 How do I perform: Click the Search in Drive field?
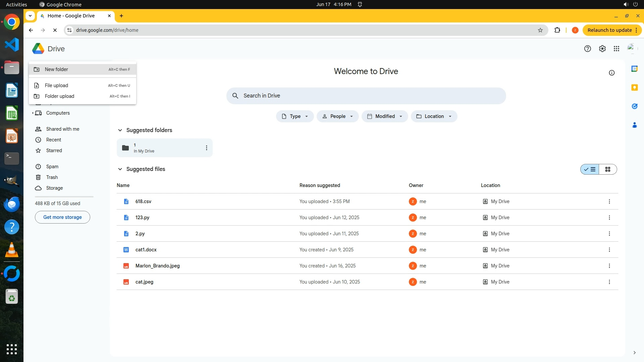point(366,96)
